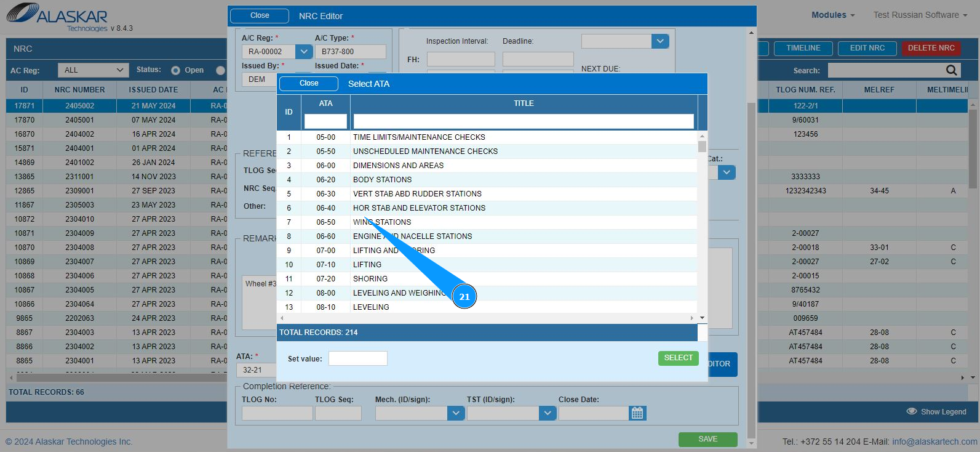
Task: Open the Mech. (ID/sign) dropdown
Action: [x=456, y=413]
